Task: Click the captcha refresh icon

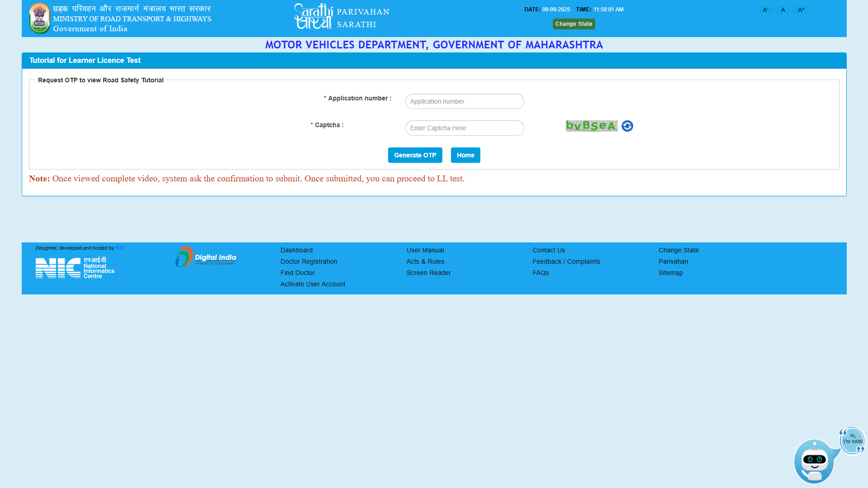Action: click(627, 126)
